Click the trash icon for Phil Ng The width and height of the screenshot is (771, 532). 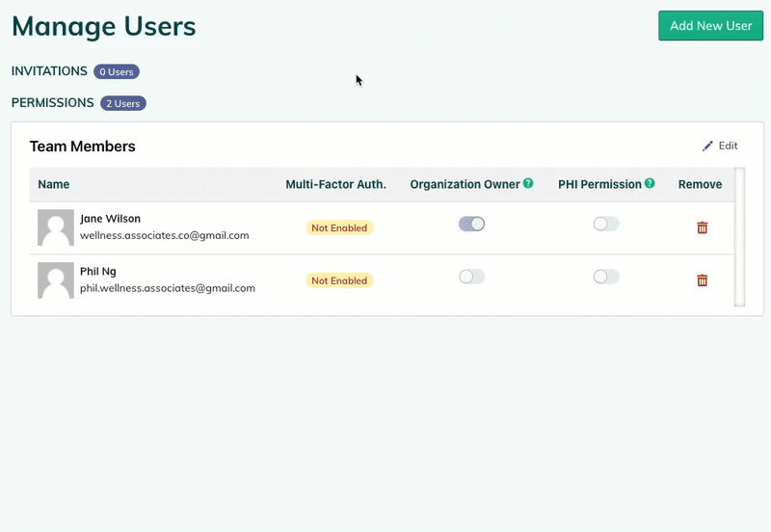(702, 280)
